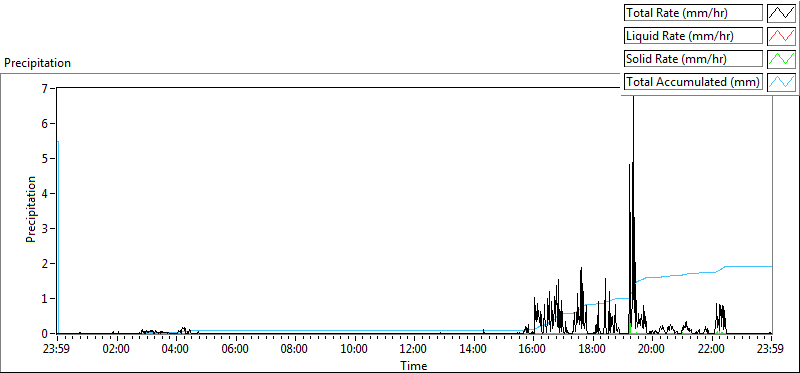Click the 16:00 time axis label

(533, 350)
